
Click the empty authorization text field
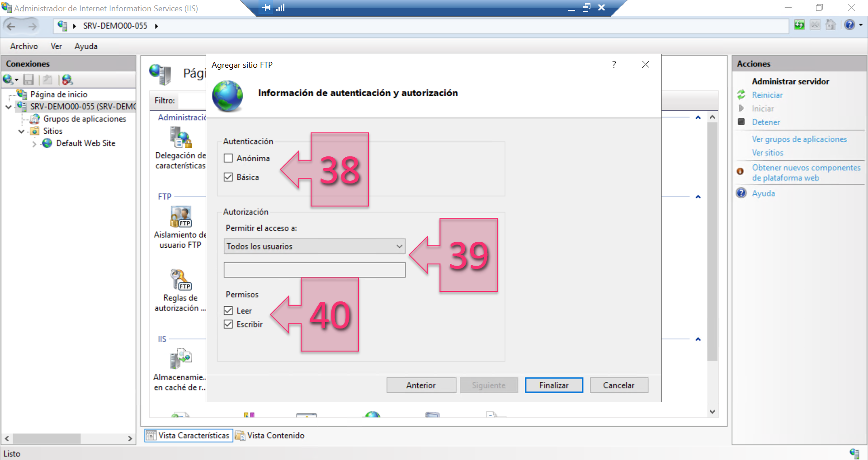314,270
